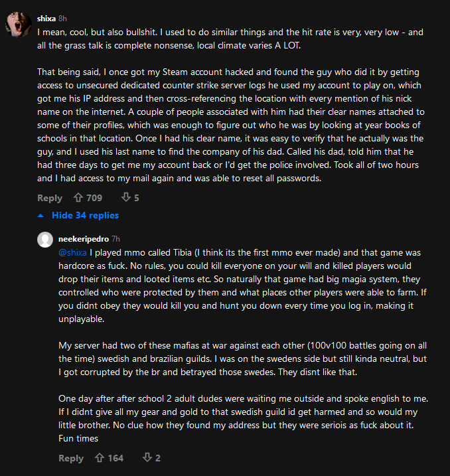Image resolution: width=450 pixels, height=476 pixels.
Task: Click the 709 upvote count
Action: [94, 198]
